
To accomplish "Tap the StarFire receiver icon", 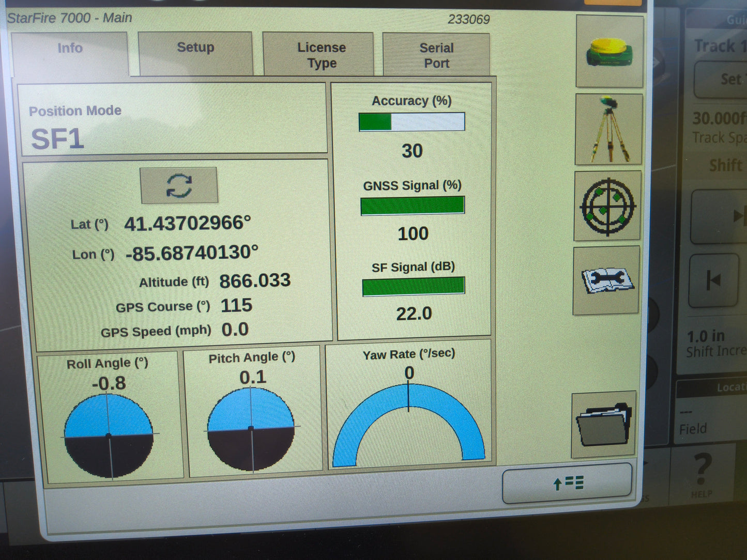I will click(x=609, y=51).
